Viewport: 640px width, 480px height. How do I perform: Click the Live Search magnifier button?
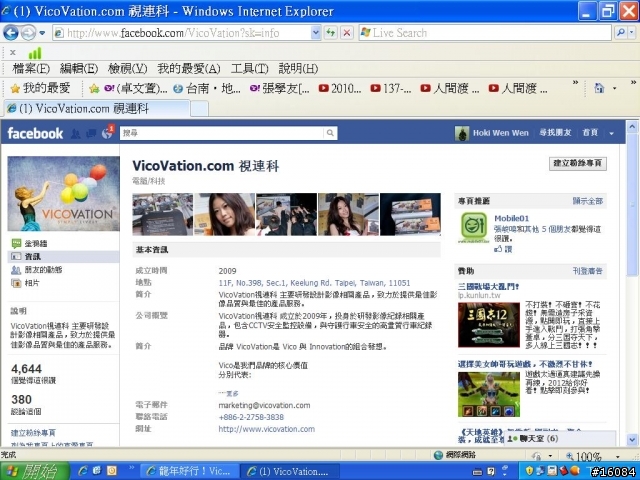pyautogui.click(x=621, y=33)
